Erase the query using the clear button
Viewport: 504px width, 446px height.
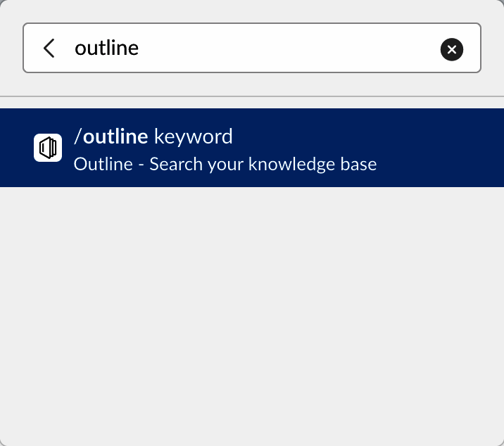452,49
